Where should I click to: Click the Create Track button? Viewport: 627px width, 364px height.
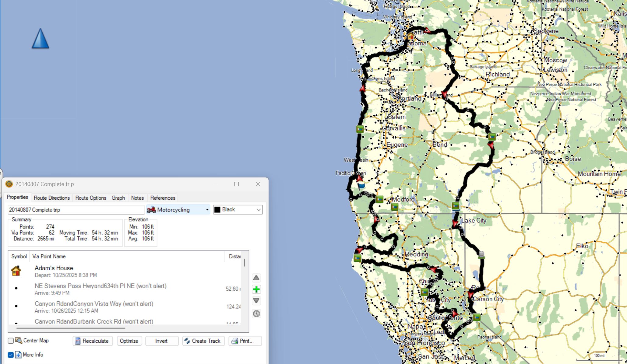pos(203,341)
